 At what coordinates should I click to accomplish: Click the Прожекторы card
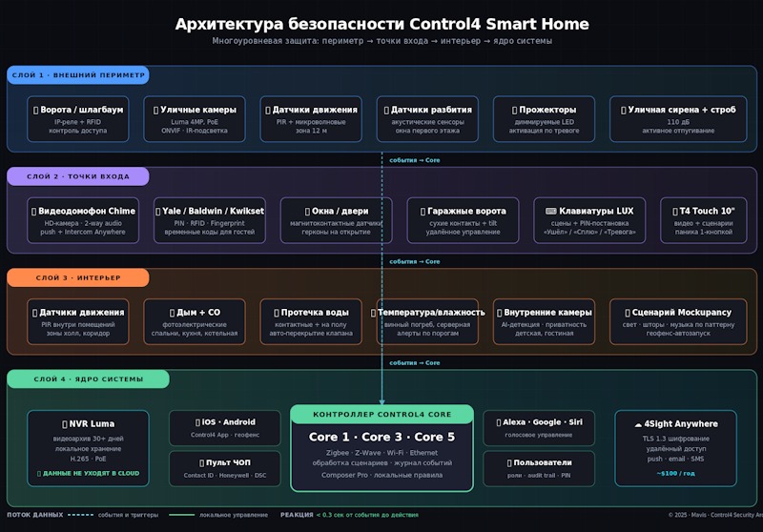click(544, 119)
